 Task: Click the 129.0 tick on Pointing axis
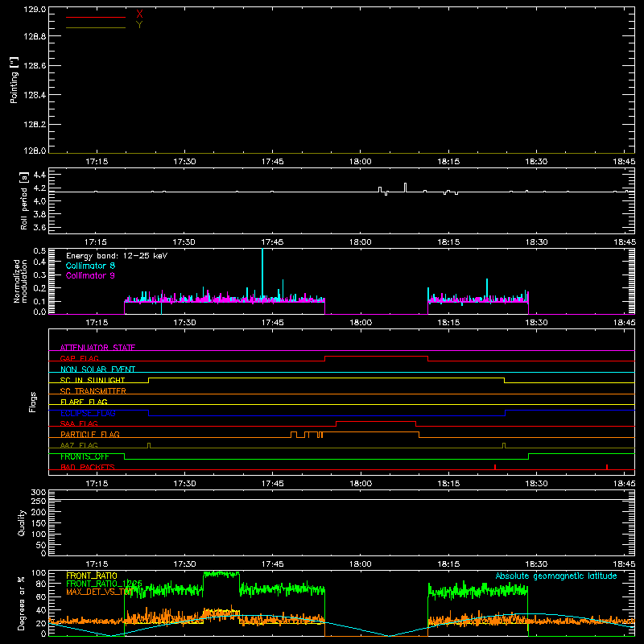coord(35,10)
